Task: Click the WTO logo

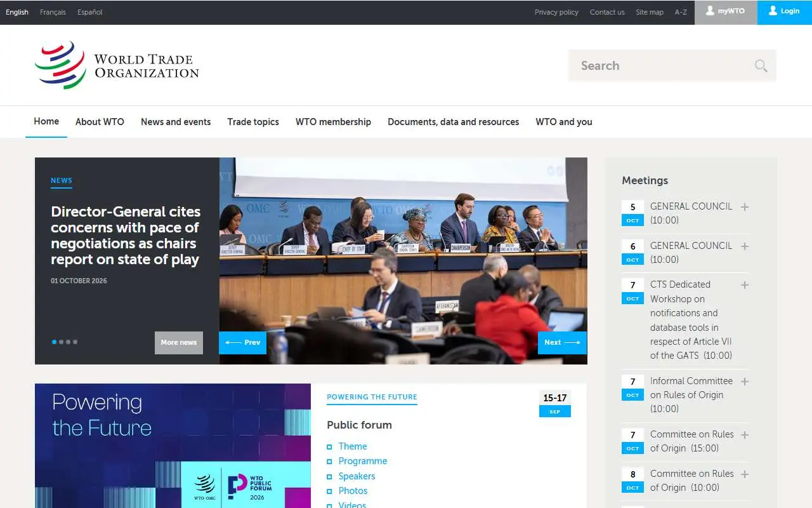Action: click(117, 65)
